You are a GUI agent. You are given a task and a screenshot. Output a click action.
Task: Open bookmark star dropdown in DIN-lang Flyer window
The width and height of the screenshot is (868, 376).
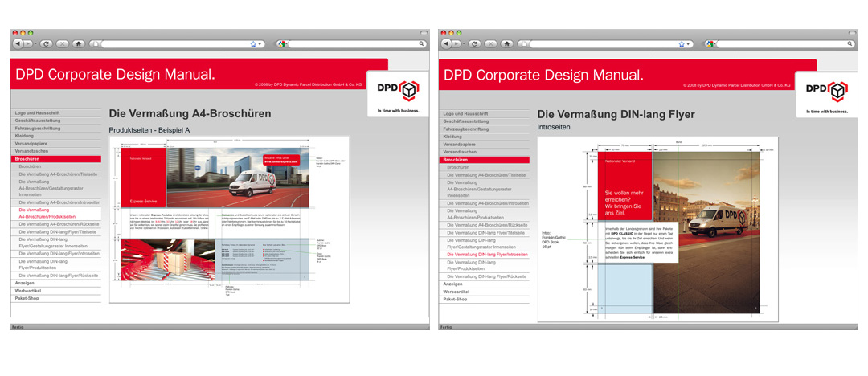coord(688,43)
